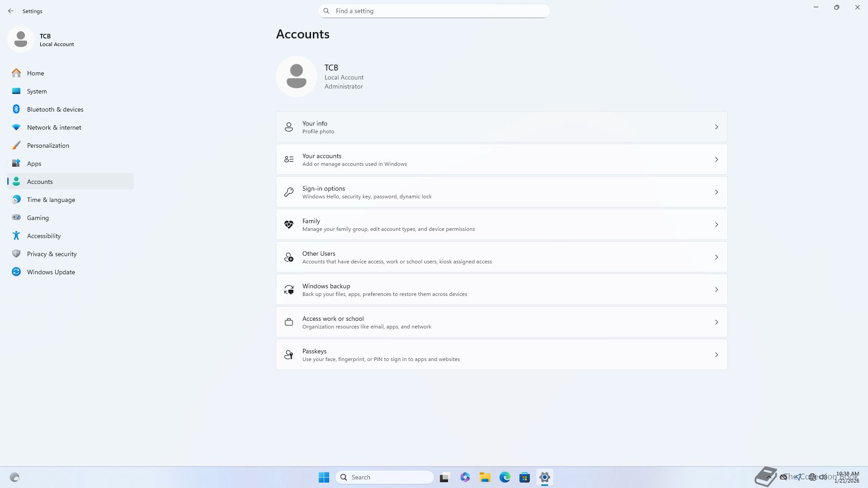
Task: Go to Personalization in sidebar
Action: 48,145
